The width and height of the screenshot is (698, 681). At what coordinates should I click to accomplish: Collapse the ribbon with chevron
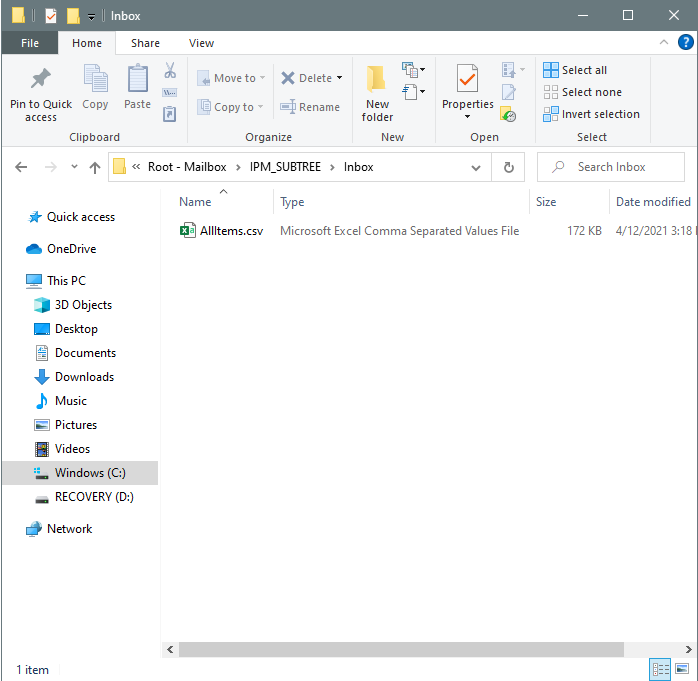point(664,42)
